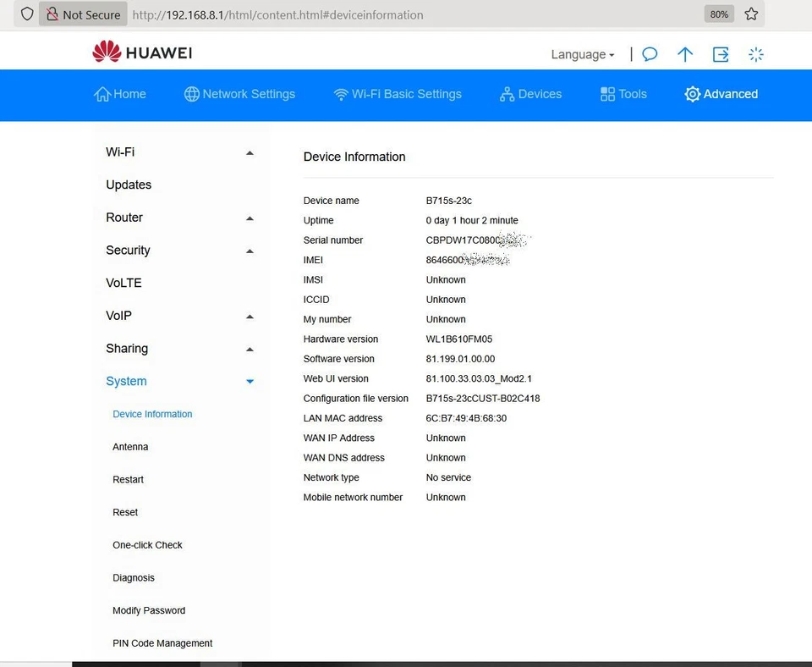Open the Restart page
812x667 pixels.
click(x=128, y=479)
